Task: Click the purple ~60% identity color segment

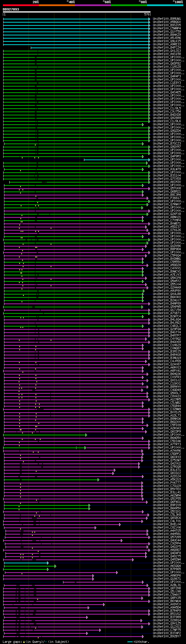Action: click(93, 5)
